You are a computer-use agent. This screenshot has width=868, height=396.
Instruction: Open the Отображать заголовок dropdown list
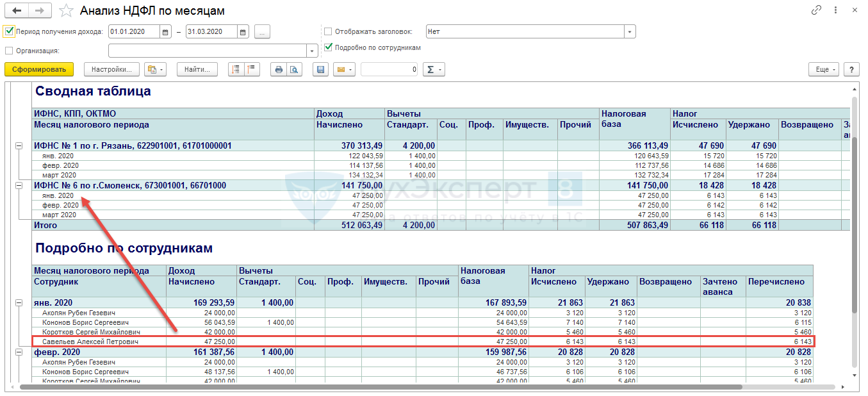(630, 31)
